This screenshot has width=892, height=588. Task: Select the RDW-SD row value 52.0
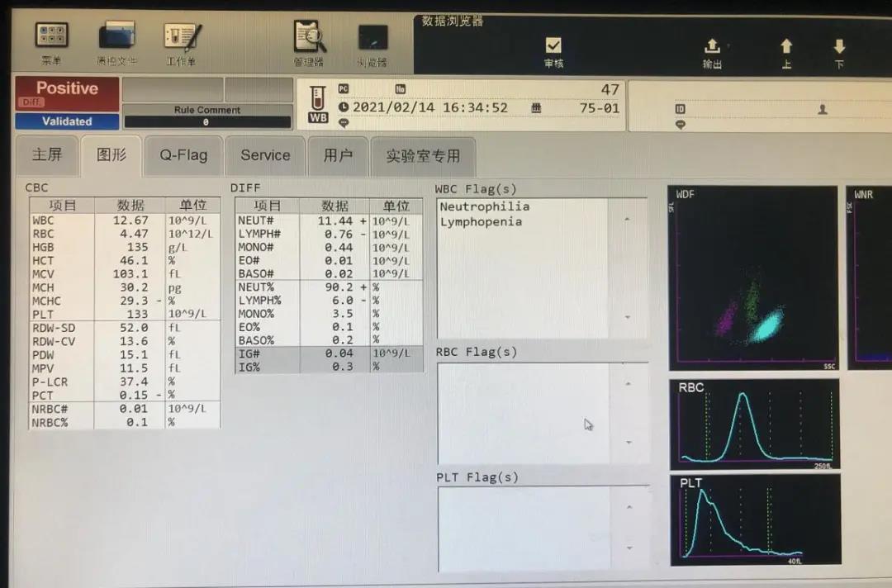134,328
